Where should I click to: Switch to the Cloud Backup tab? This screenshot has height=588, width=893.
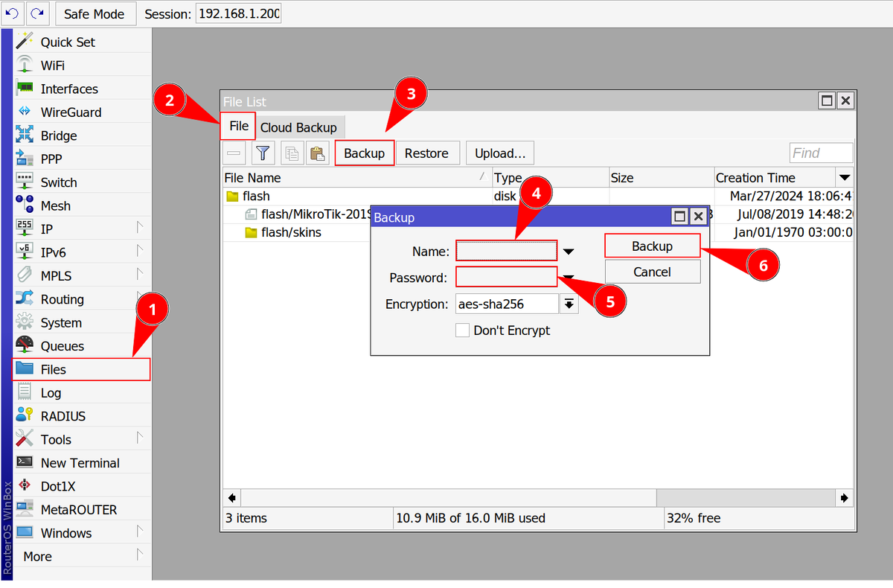[x=298, y=127]
